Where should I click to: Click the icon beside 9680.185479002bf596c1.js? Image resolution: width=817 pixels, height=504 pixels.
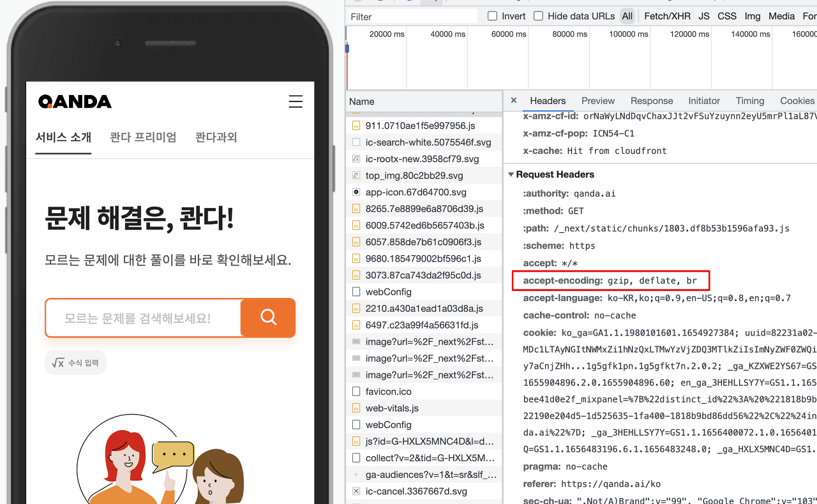pyautogui.click(x=356, y=258)
